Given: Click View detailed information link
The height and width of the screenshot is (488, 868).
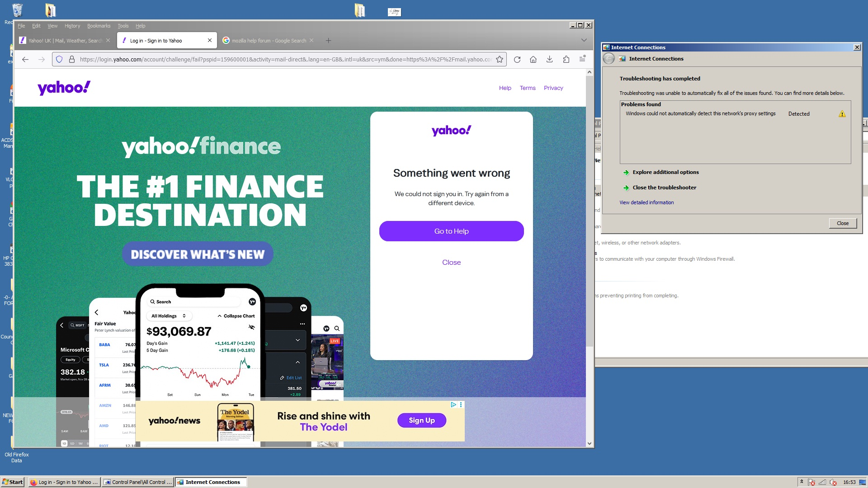Looking at the screenshot, I should [x=646, y=202].
